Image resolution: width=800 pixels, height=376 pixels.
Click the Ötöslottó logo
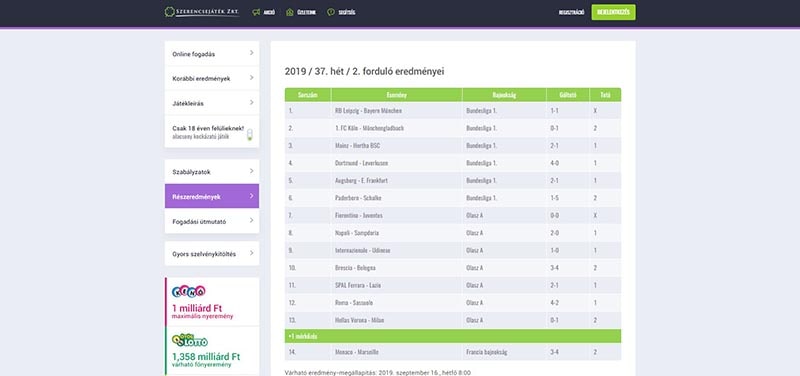tap(190, 340)
